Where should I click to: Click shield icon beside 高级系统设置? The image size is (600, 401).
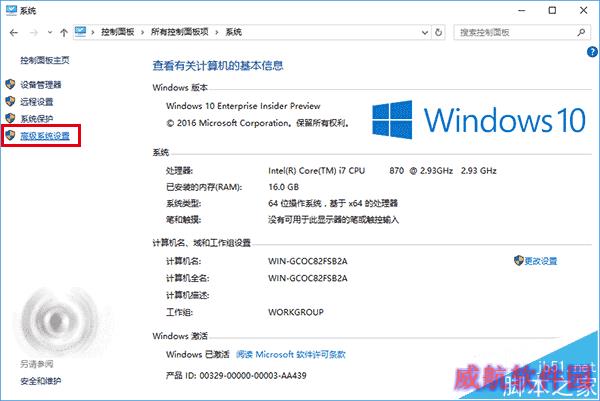(x=10, y=135)
